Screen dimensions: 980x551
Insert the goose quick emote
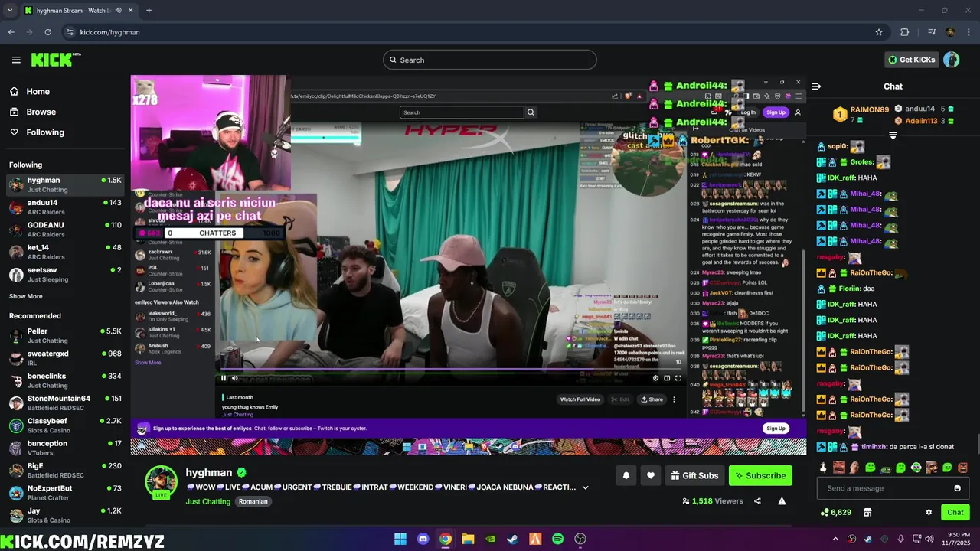823,467
